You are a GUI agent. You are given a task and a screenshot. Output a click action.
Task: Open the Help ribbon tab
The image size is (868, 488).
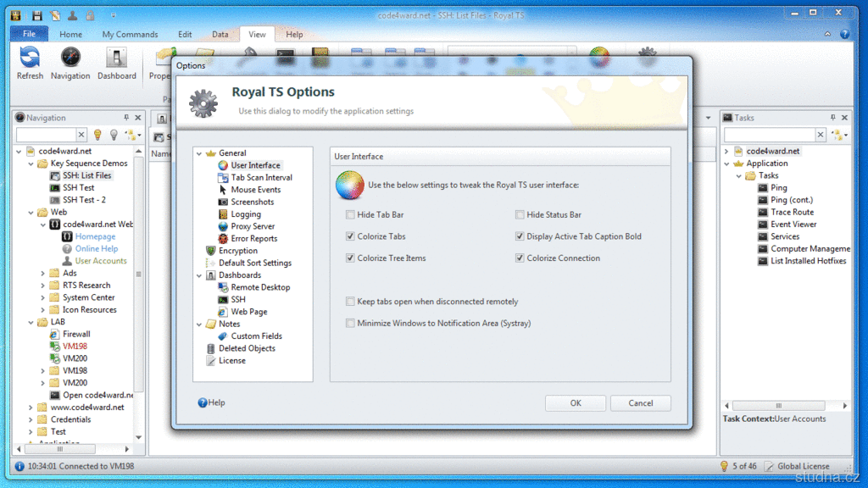click(x=294, y=34)
